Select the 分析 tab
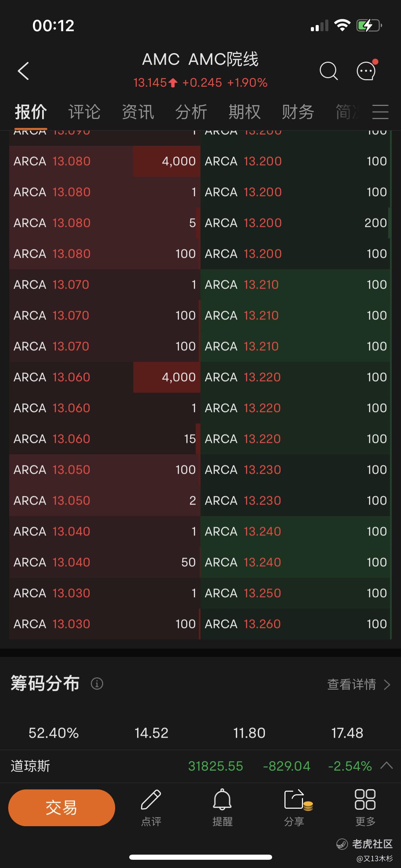The image size is (401, 868). click(191, 112)
